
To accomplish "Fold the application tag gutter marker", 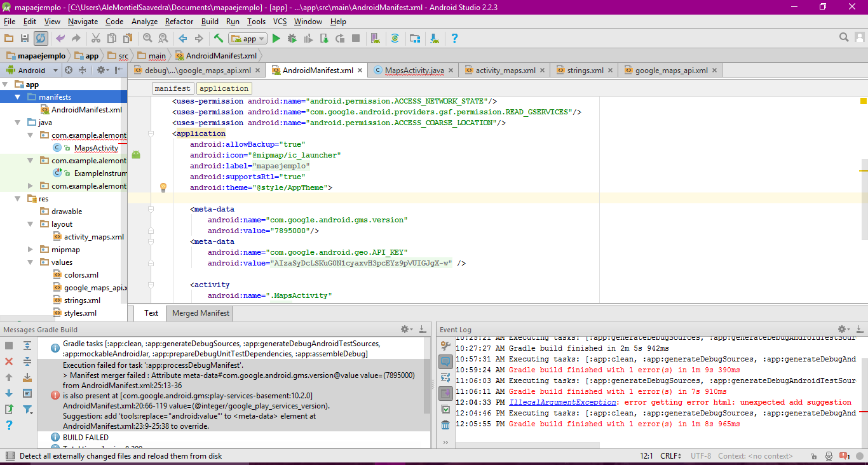I will coord(151,133).
